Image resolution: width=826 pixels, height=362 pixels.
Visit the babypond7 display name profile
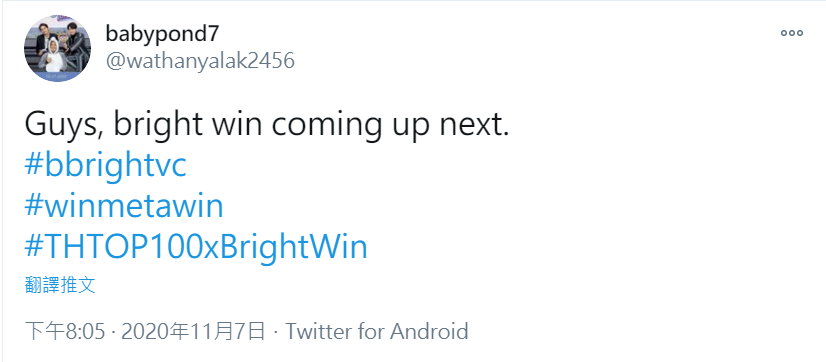pos(162,34)
